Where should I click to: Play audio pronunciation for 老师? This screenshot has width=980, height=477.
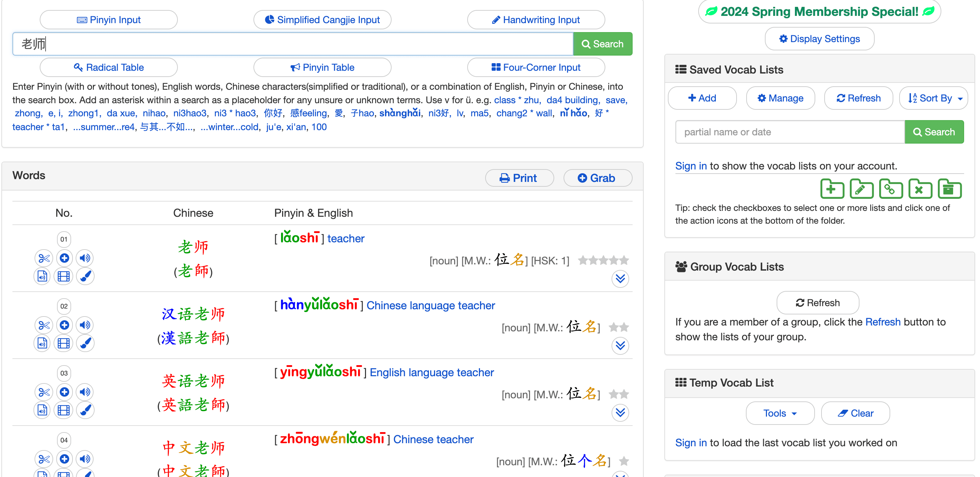coord(85,258)
